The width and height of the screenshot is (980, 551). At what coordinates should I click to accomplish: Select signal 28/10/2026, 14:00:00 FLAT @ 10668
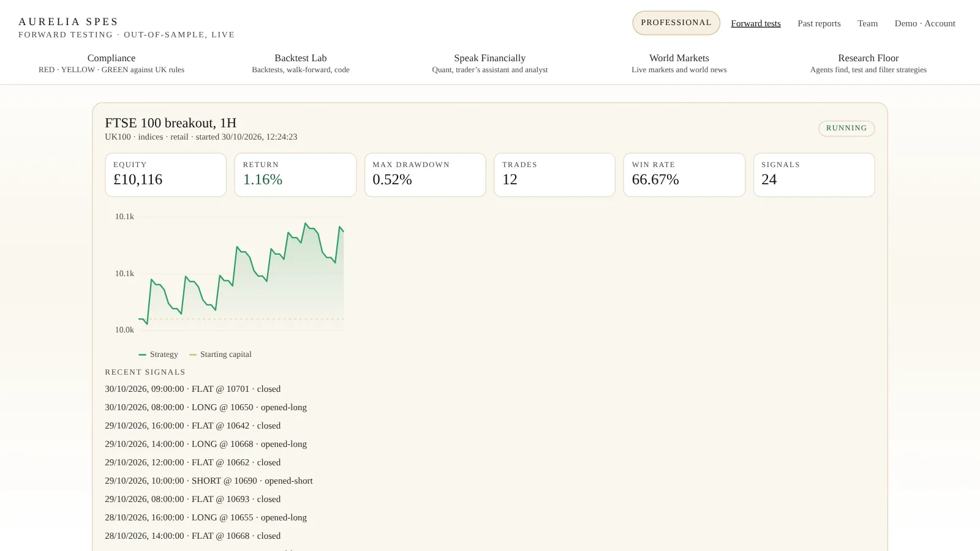[192, 536]
